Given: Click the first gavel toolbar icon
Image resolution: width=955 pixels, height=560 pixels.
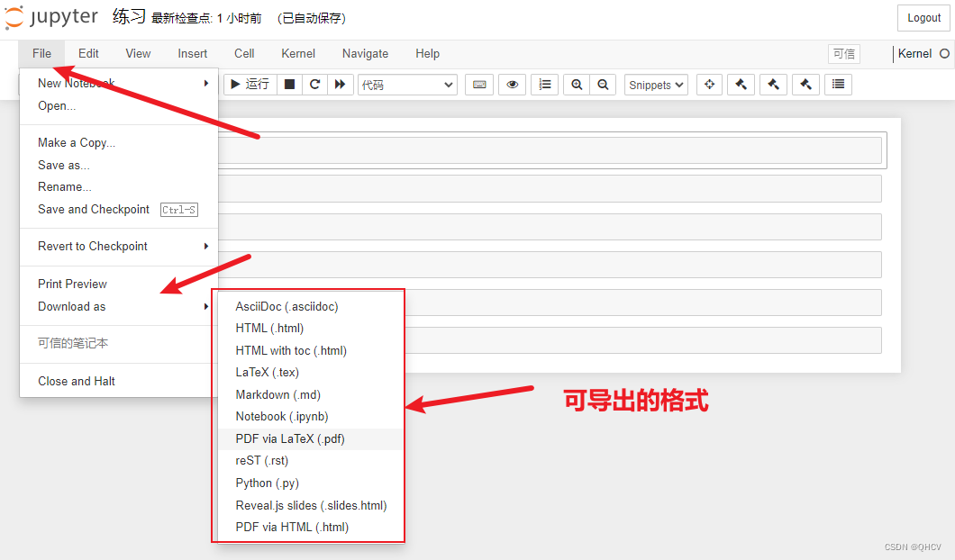Looking at the screenshot, I should (x=741, y=85).
